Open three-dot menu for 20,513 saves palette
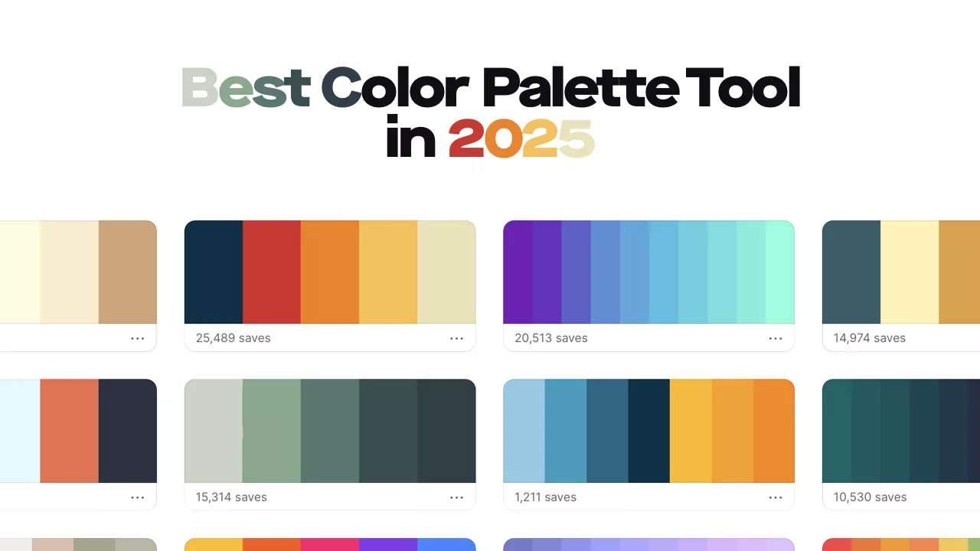980x551 pixels. click(x=776, y=338)
